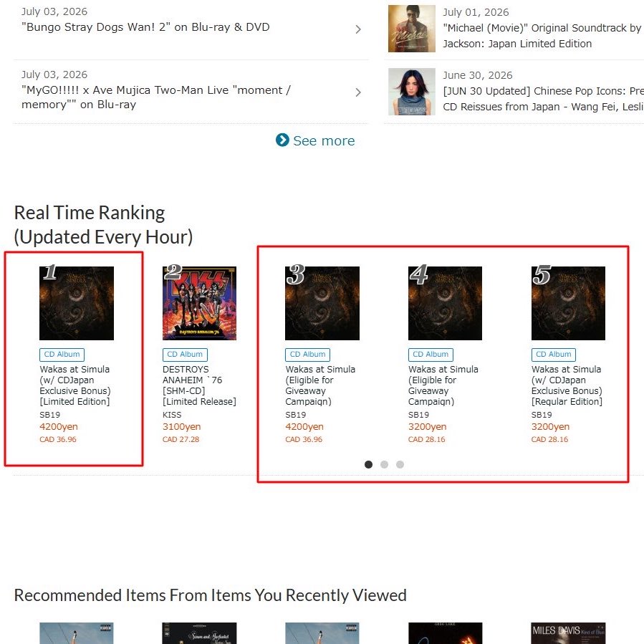Click the KISS artist name
This screenshot has width=644, height=644.
click(x=172, y=415)
